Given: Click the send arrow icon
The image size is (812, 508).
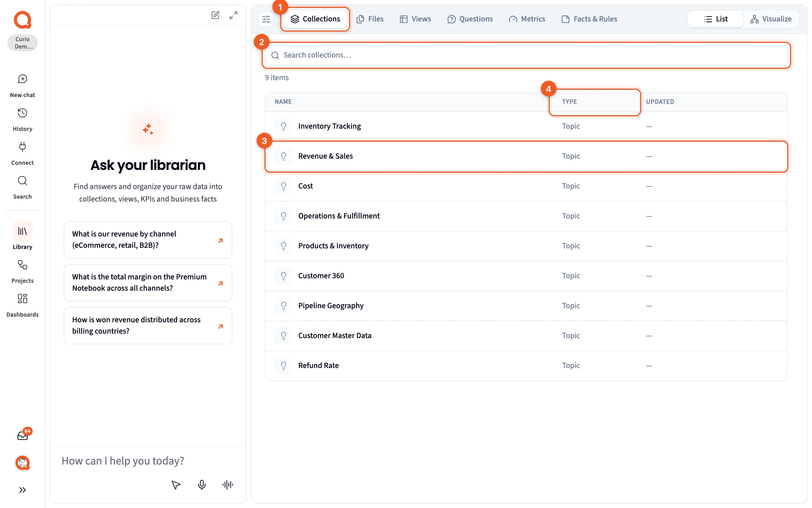Looking at the screenshot, I should pyautogui.click(x=176, y=485).
